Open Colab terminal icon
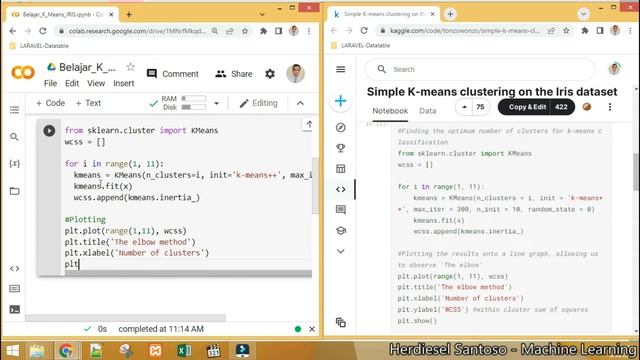 click(14, 309)
